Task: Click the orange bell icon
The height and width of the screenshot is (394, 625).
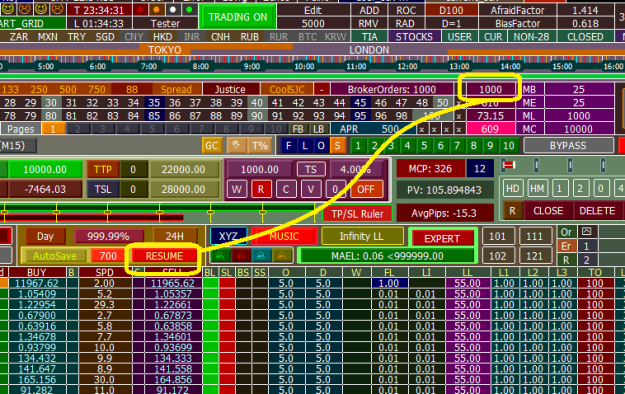Action: click(x=282, y=256)
